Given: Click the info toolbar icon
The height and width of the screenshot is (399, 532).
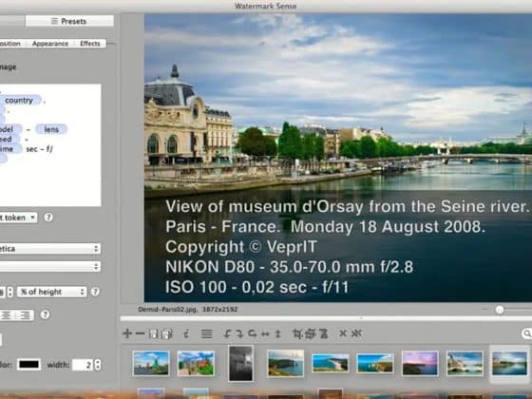Looking at the screenshot, I should (x=186, y=334).
